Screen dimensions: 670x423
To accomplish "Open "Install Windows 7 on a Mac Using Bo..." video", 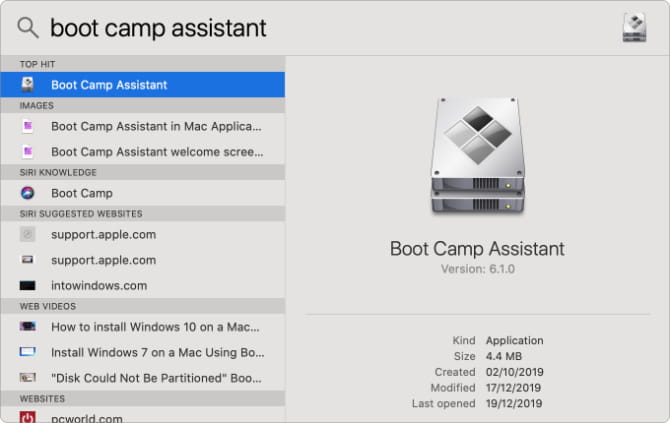I will (143, 352).
